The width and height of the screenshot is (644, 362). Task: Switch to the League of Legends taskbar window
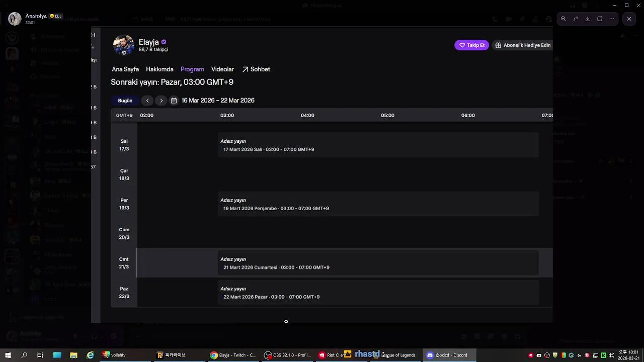coord(396,355)
